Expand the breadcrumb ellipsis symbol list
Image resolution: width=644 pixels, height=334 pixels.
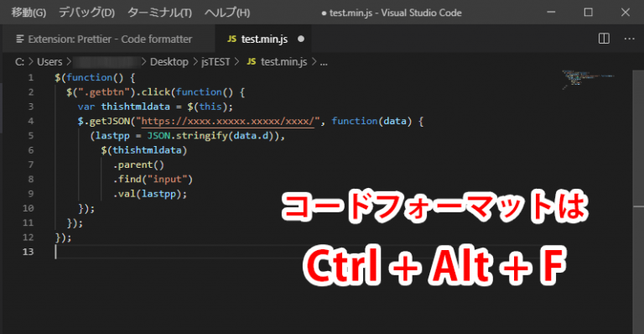[x=324, y=62]
